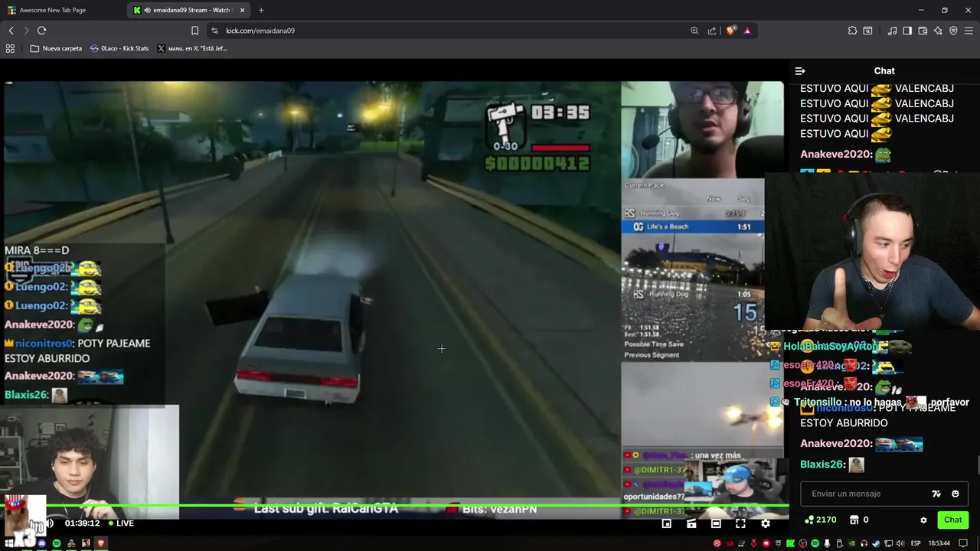Open Brave Shields lion icon
The height and width of the screenshot is (551, 980).
point(730,31)
